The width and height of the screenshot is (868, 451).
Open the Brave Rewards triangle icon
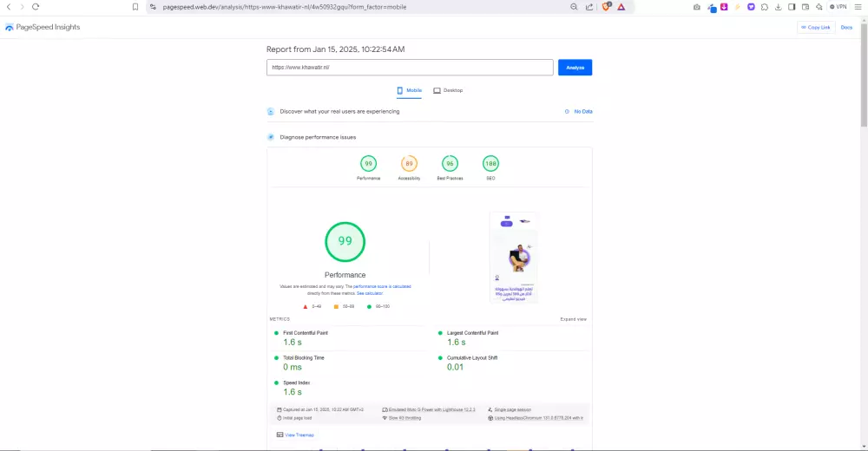click(x=621, y=7)
